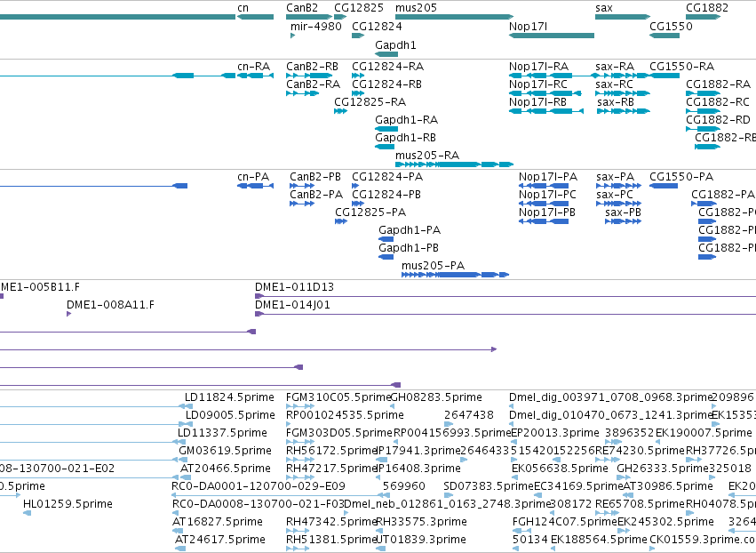
Task: Click the sax-PA protein label
Action: click(x=616, y=177)
